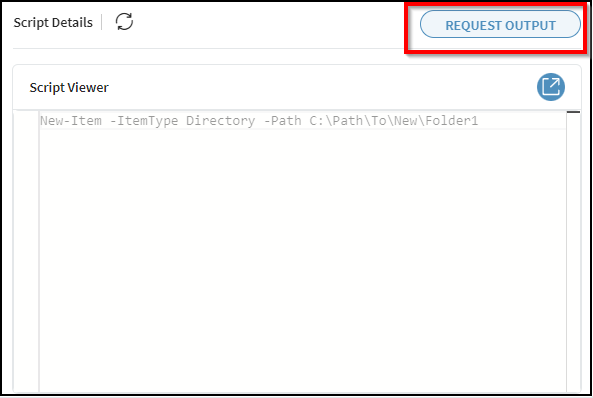The height and width of the screenshot is (398, 593).
Task: Click the Script Viewer panel title
Action: coord(69,87)
